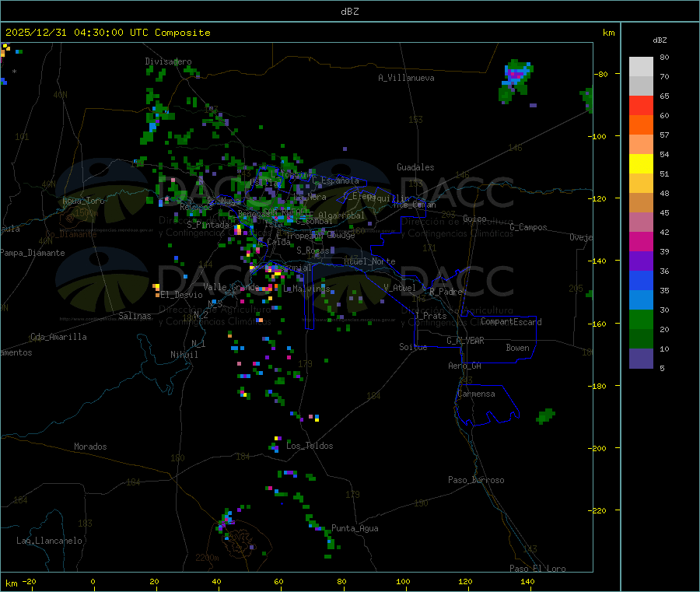Click the 80 dBZ light gray legend swatch
Image resolution: width=700 pixels, height=592 pixels.
(x=641, y=67)
